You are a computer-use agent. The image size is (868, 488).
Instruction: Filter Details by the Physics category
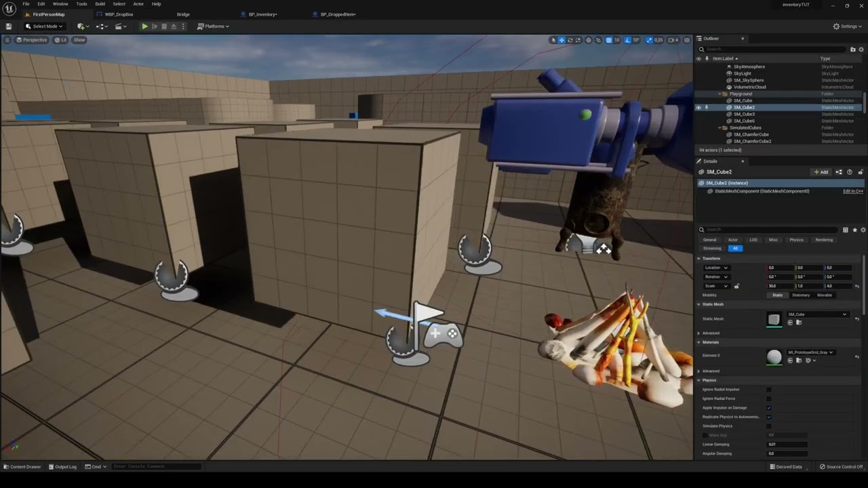797,240
